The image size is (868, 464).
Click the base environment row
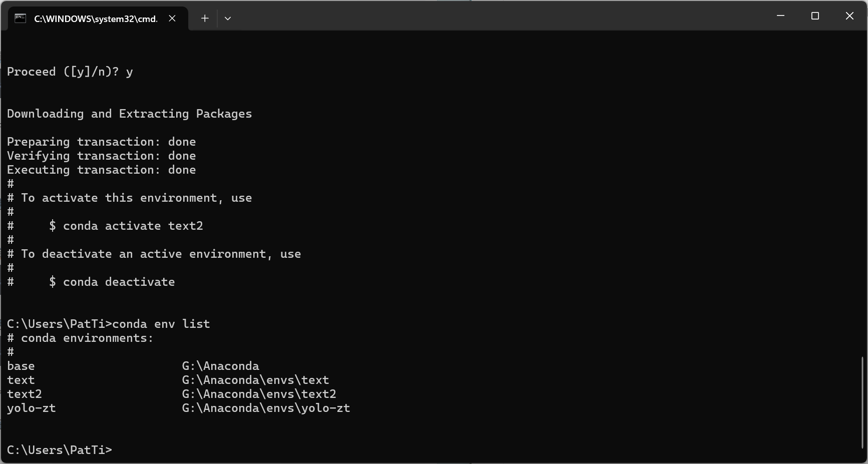[133, 366]
